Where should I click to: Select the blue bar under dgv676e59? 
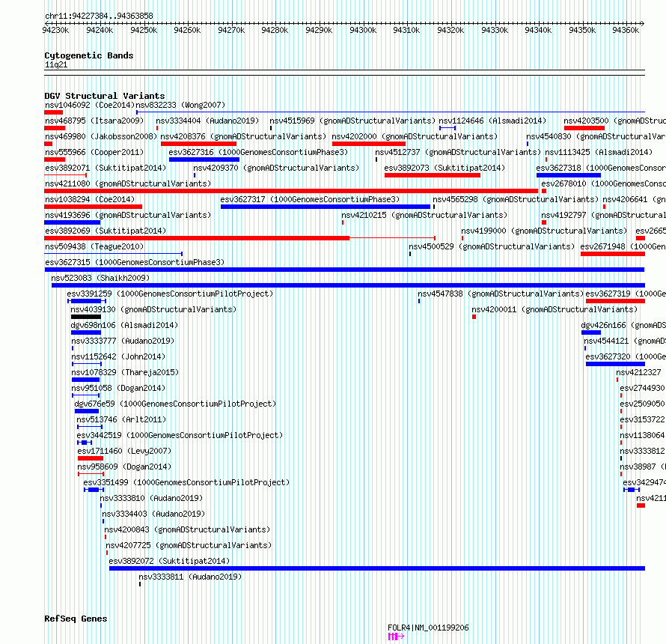pos(87,411)
